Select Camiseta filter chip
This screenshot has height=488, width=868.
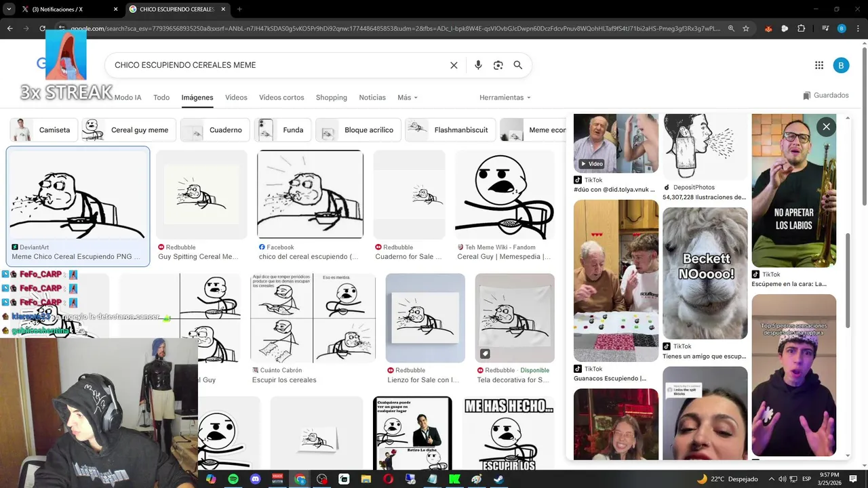click(x=44, y=130)
